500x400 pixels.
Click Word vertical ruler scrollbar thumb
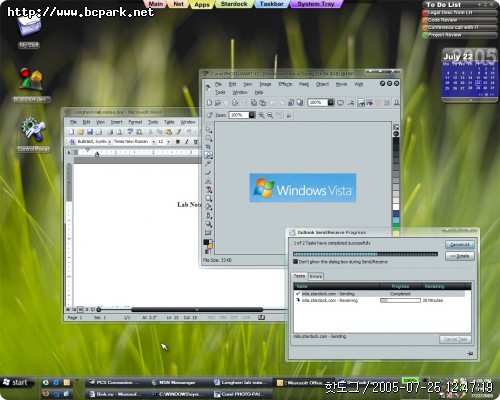(x=69, y=182)
